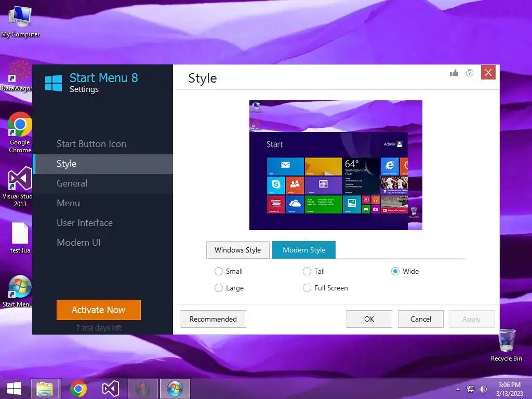This screenshot has width=532, height=399.
Task: Open My Computer desktop icon
Action: (x=20, y=21)
